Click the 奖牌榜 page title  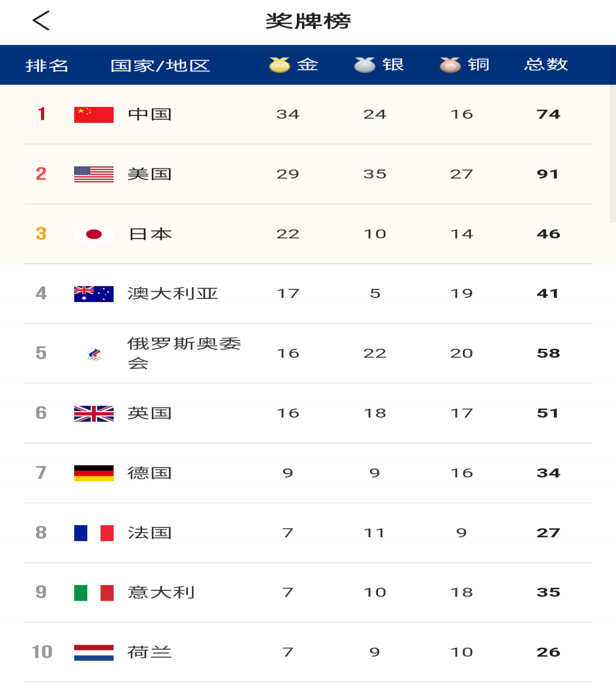pos(308,21)
